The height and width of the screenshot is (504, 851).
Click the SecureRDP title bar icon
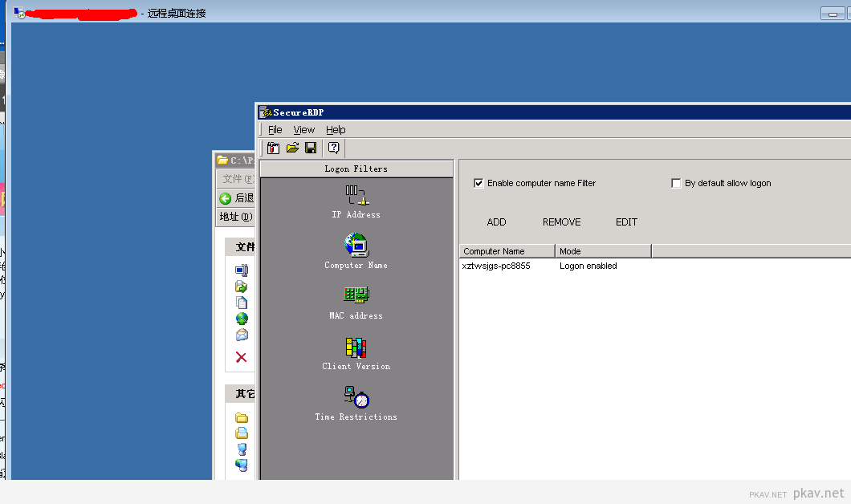click(x=266, y=112)
